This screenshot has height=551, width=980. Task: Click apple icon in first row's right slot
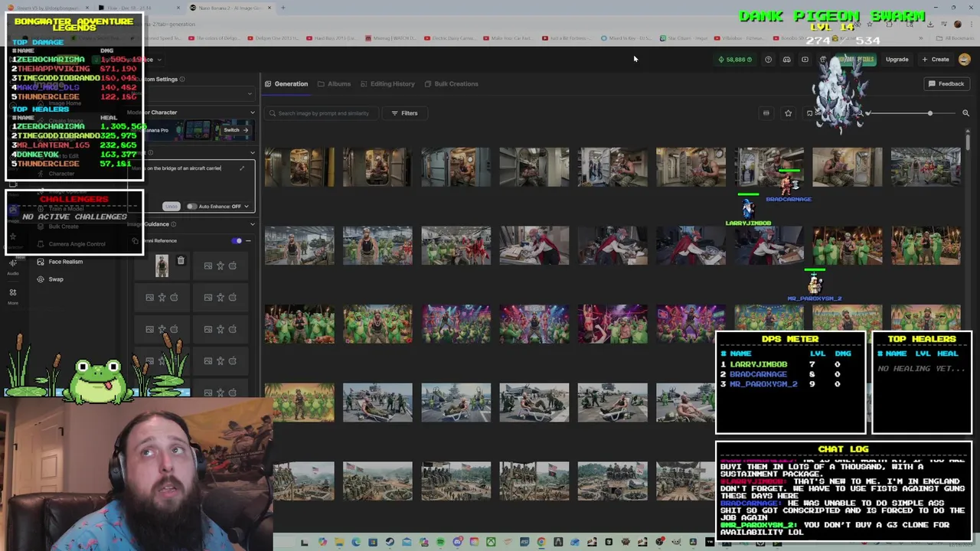click(x=233, y=266)
